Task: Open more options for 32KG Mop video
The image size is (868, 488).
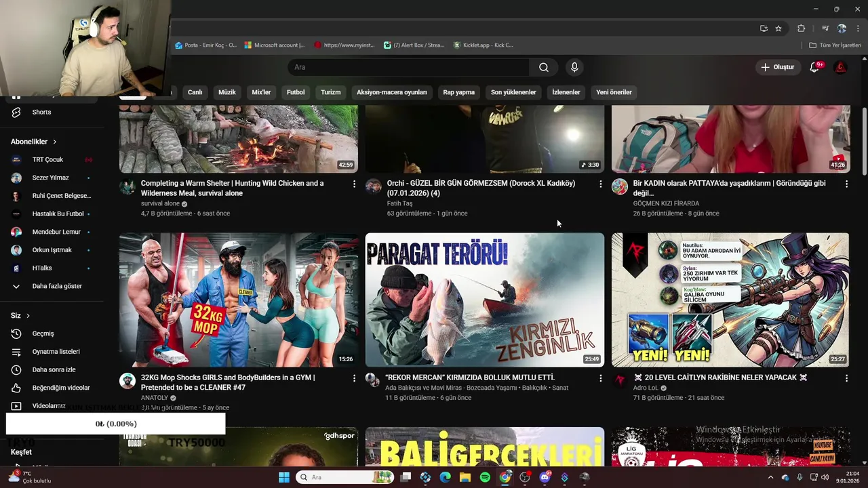Action: click(x=354, y=378)
